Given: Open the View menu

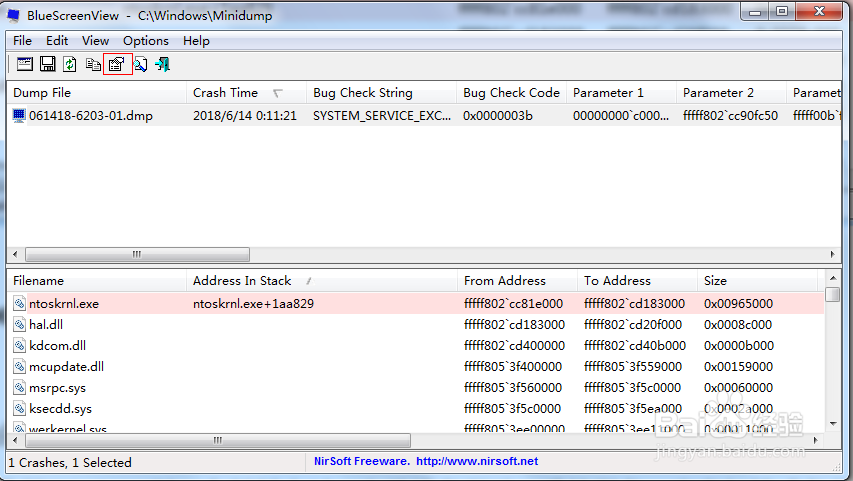Looking at the screenshot, I should [x=95, y=41].
